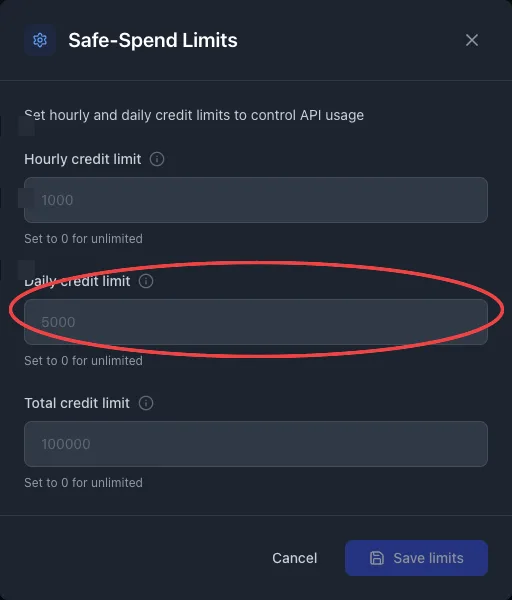Click the Safe-Spend Limits dialog title
The height and width of the screenshot is (600, 512).
153,40
